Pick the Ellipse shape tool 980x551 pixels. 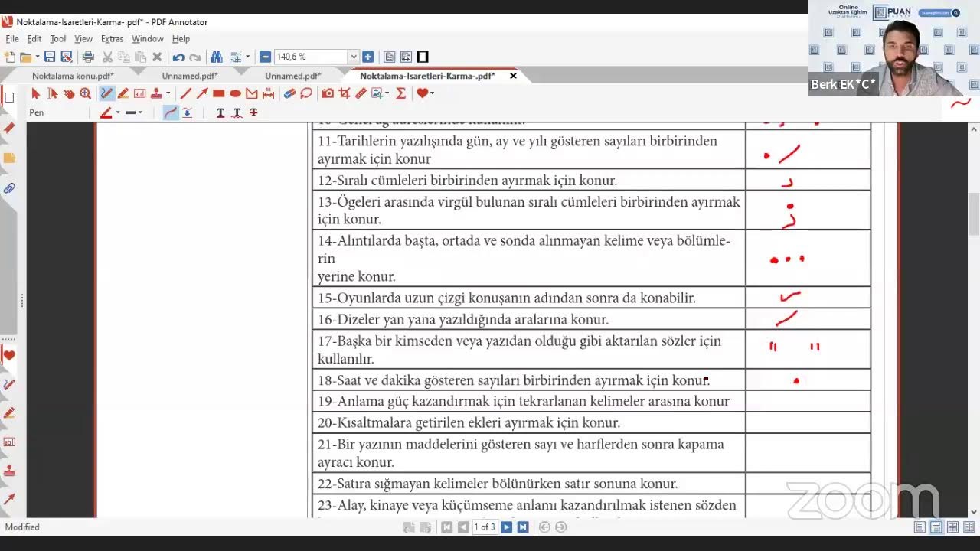click(235, 93)
